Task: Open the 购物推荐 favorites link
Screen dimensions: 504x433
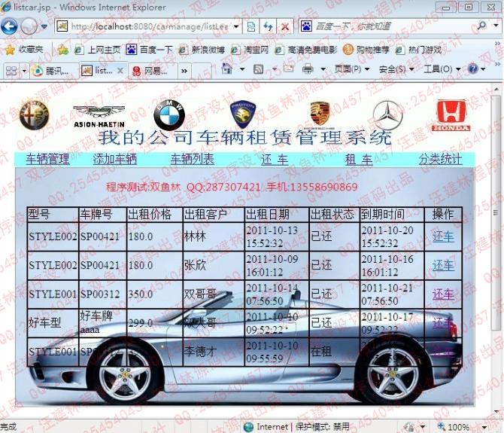Action: [366, 50]
